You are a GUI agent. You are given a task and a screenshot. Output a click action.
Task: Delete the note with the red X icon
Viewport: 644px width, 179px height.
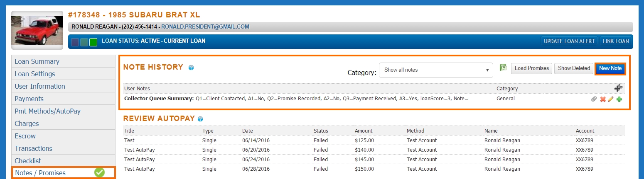(x=602, y=99)
